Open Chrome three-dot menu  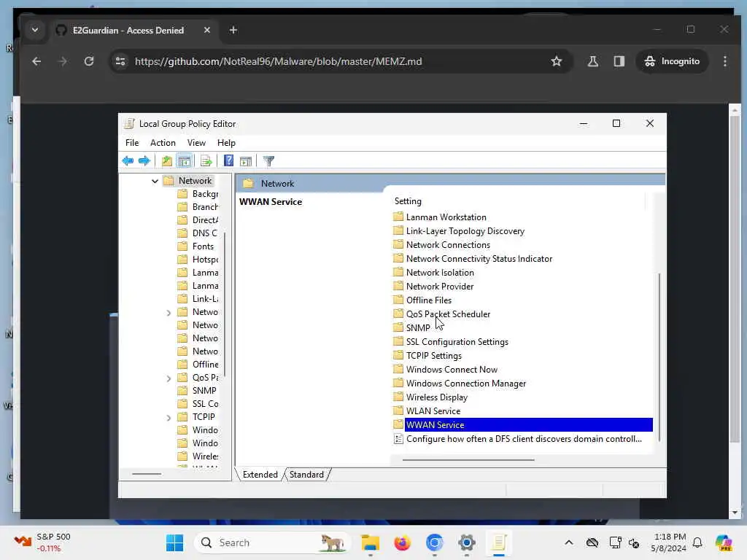point(724,61)
